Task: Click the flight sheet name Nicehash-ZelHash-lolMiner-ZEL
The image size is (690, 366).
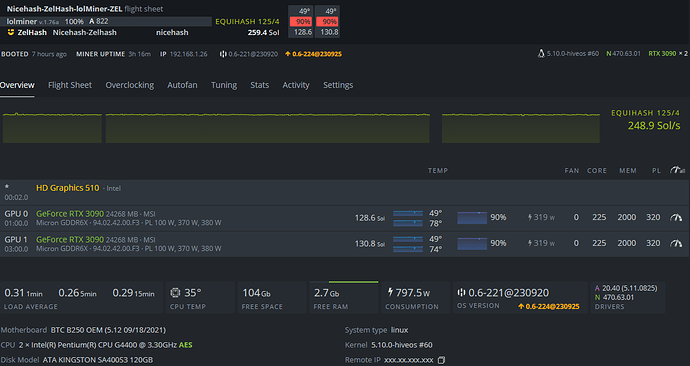Action: point(64,9)
